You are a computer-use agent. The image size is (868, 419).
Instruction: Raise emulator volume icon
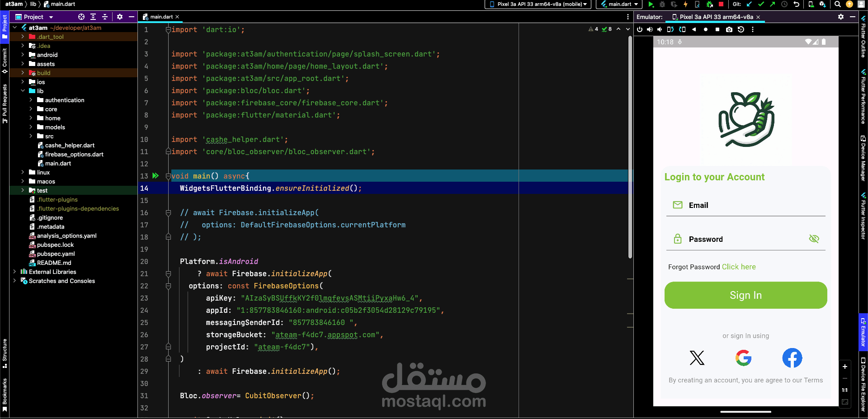tap(650, 29)
